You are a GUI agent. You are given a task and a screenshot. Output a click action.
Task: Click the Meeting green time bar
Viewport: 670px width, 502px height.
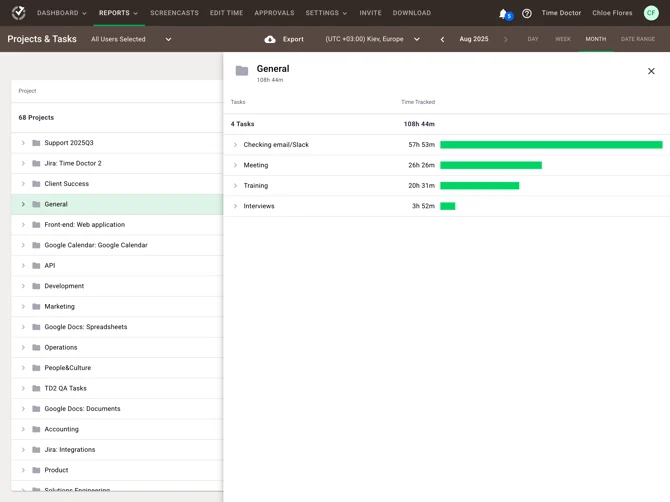click(x=491, y=165)
